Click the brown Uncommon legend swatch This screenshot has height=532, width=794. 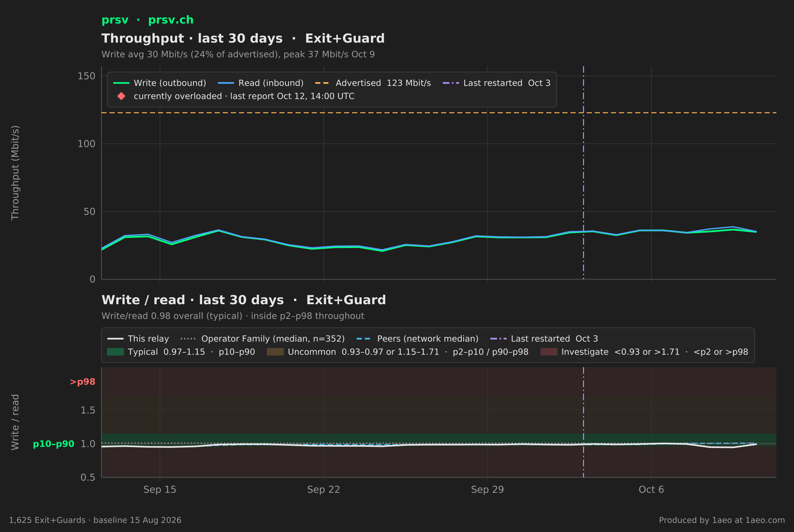point(275,352)
